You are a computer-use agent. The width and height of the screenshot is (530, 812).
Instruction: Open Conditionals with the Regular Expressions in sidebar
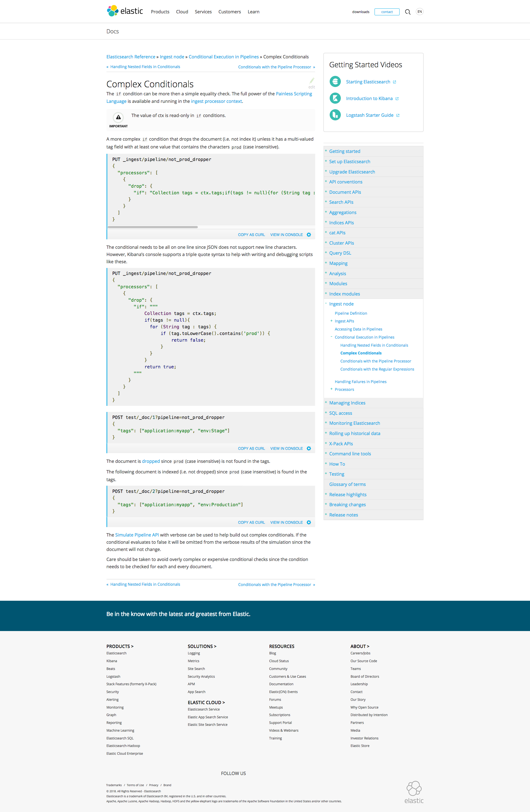[377, 369]
